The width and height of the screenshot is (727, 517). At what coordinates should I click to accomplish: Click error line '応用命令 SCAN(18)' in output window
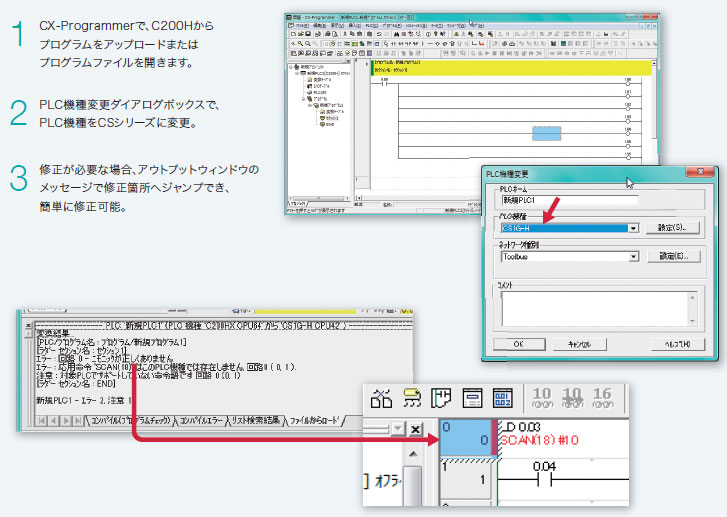point(166,367)
